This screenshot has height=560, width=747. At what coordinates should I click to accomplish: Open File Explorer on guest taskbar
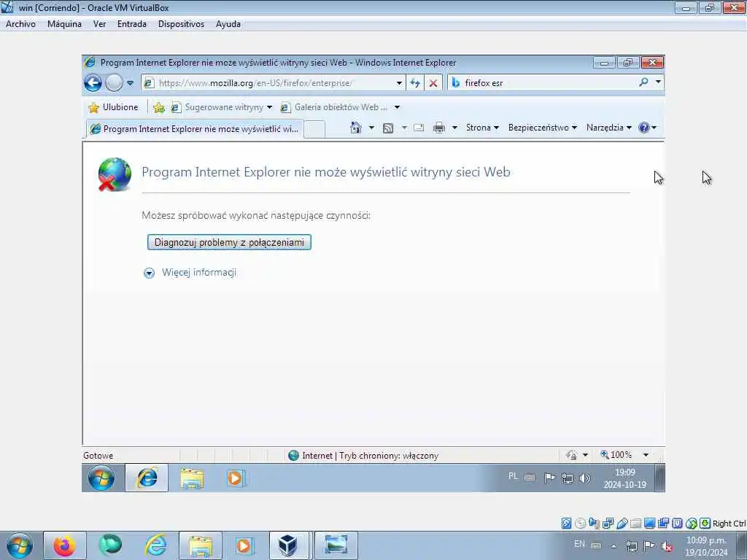192,478
